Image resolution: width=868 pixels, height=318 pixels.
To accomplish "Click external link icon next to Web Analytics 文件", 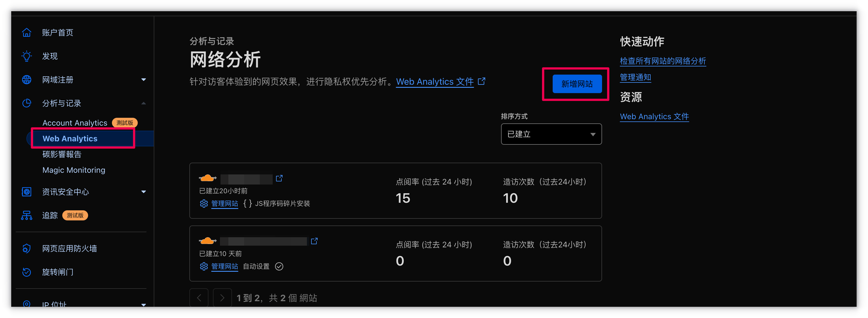I will pyautogui.click(x=481, y=81).
